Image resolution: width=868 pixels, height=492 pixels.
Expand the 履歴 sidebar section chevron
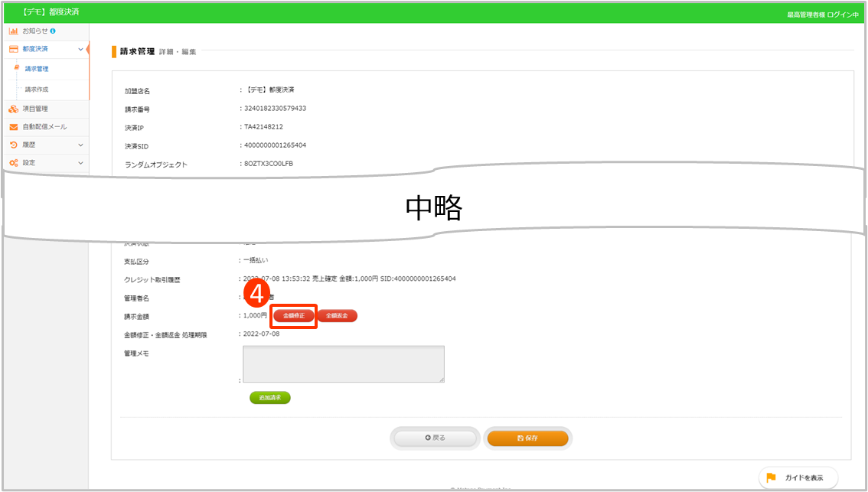point(80,145)
